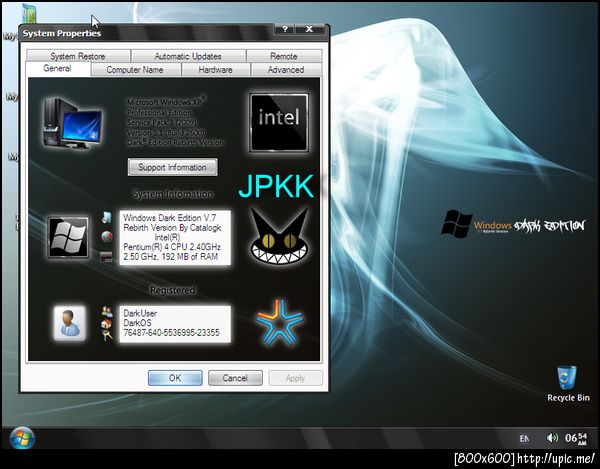Open the Remote tab
Viewport: 600px width, 469px height.
coord(284,56)
